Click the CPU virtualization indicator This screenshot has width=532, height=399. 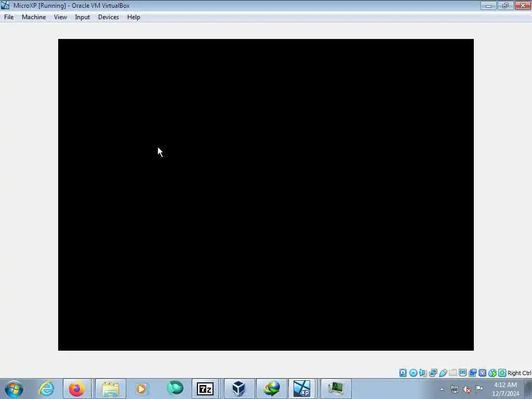point(482,373)
